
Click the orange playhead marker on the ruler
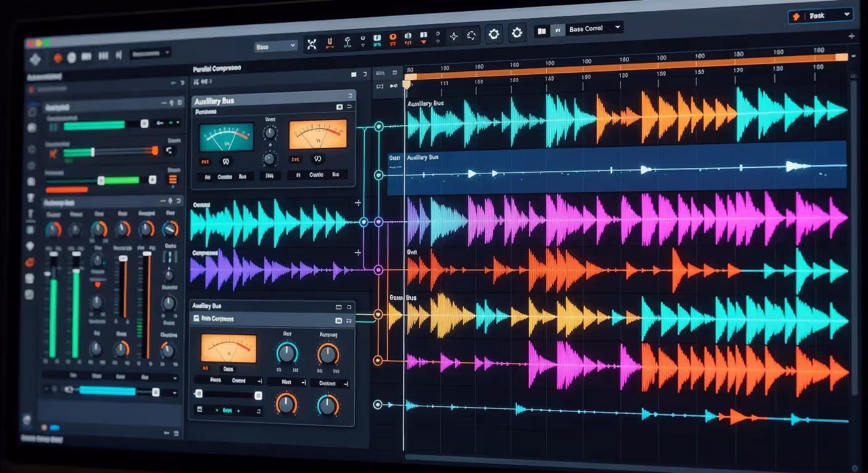[x=406, y=84]
